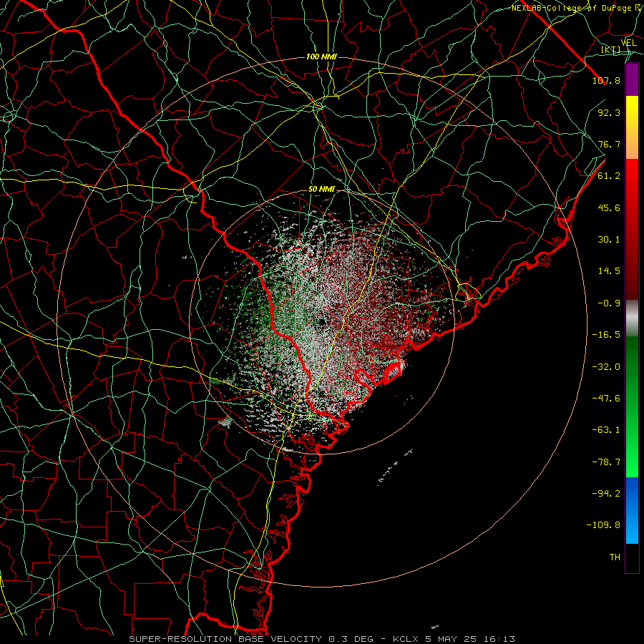The width and height of the screenshot is (644, 644).
Task: Click the 76.7 scale value
Action: point(609,144)
